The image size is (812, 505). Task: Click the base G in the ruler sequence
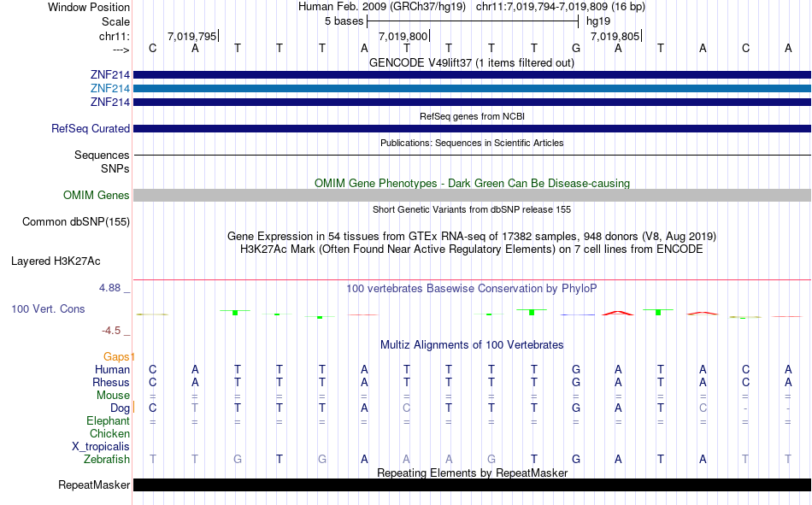pos(576,48)
